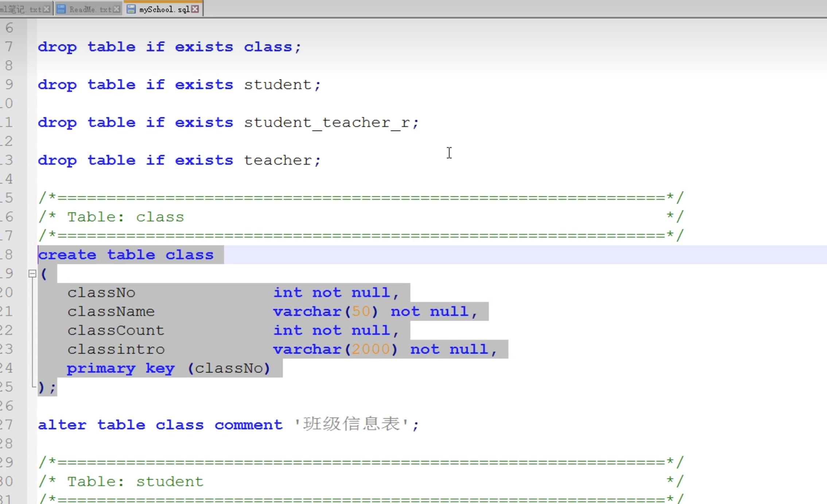The width and height of the screenshot is (827, 504).
Task: Click the fold end marker at closing parenthesis
Action: [33, 387]
